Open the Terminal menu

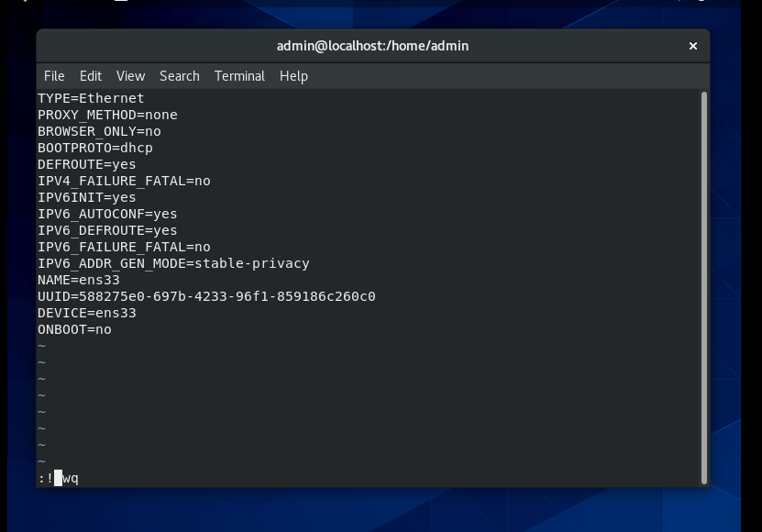[x=239, y=76]
